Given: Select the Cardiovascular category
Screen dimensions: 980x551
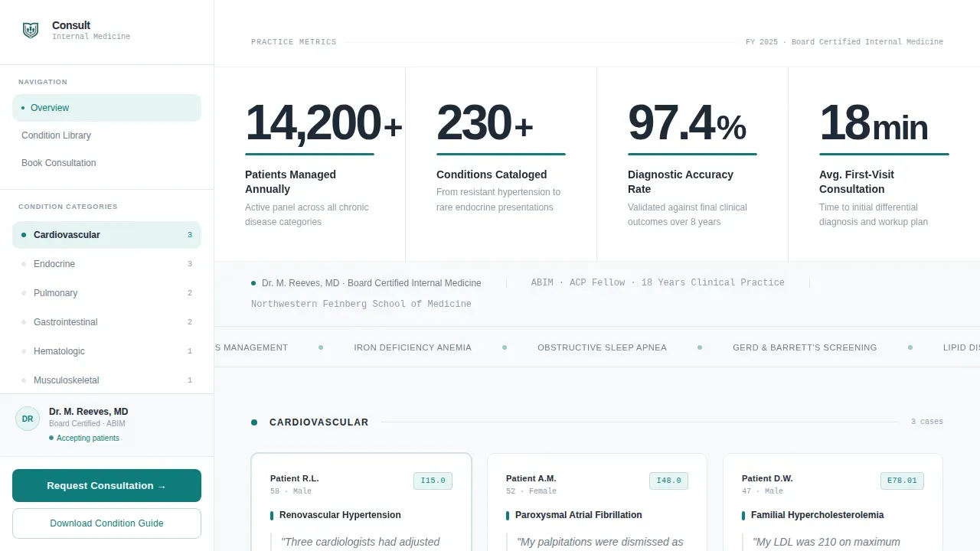Looking at the screenshot, I should 106,235.
